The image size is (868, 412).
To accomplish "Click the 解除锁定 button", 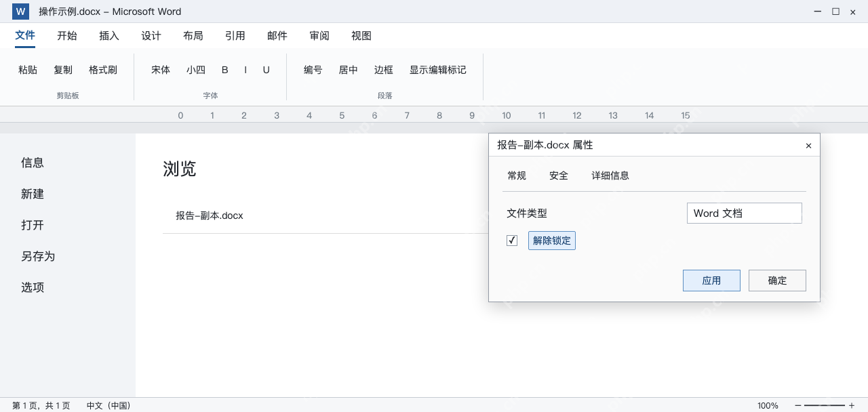I will [x=552, y=241].
